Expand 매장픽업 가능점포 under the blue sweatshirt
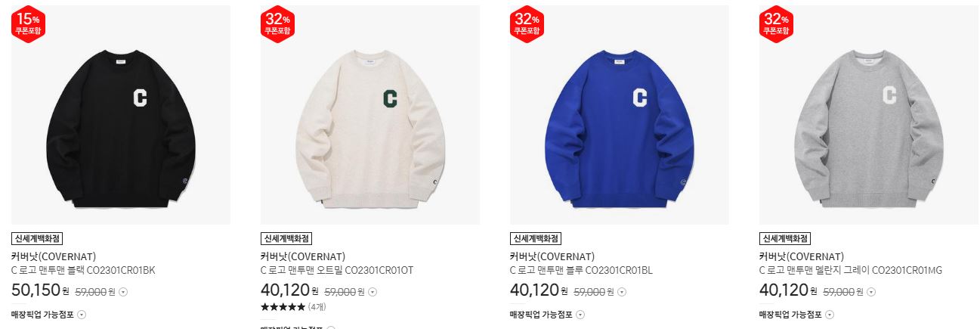The height and width of the screenshot is (329, 980). click(x=548, y=315)
